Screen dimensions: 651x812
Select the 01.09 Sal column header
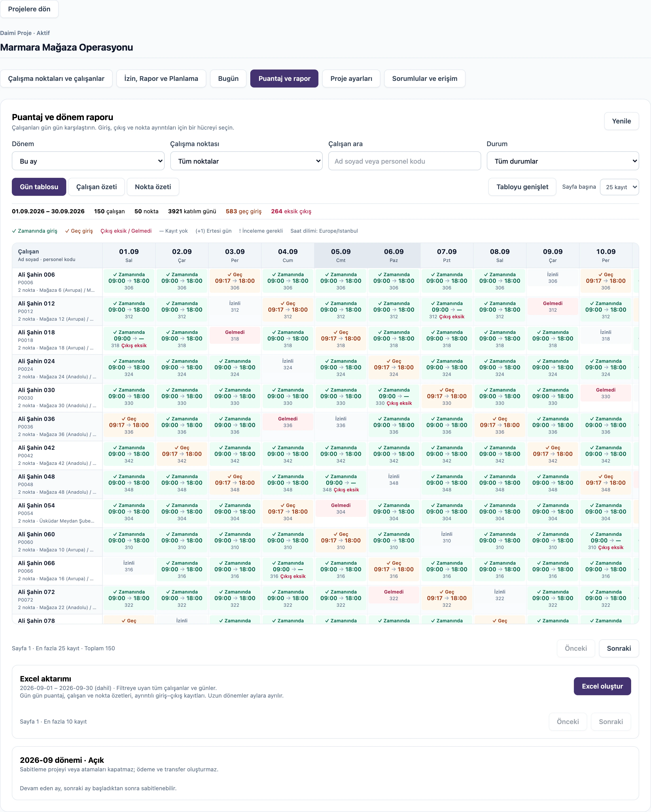129,255
